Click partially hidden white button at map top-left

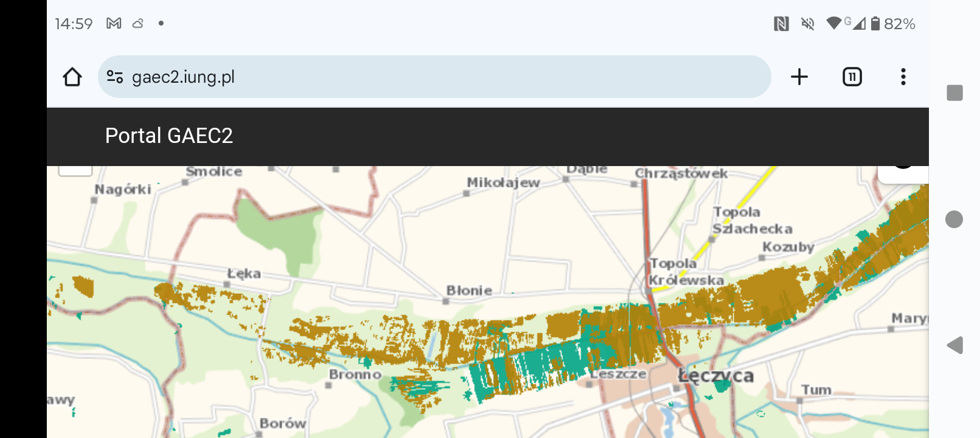pyautogui.click(x=75, y=171)
